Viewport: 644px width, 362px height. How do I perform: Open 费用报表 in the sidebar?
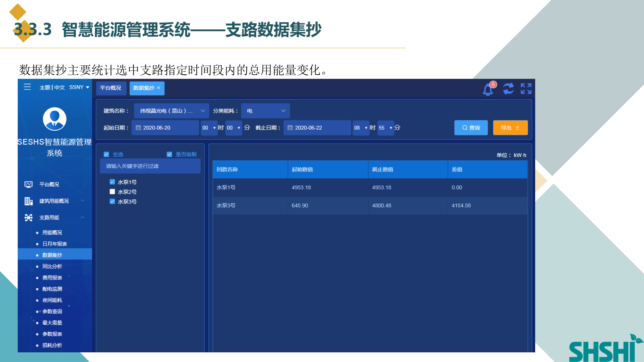click(x=52, y=277)
